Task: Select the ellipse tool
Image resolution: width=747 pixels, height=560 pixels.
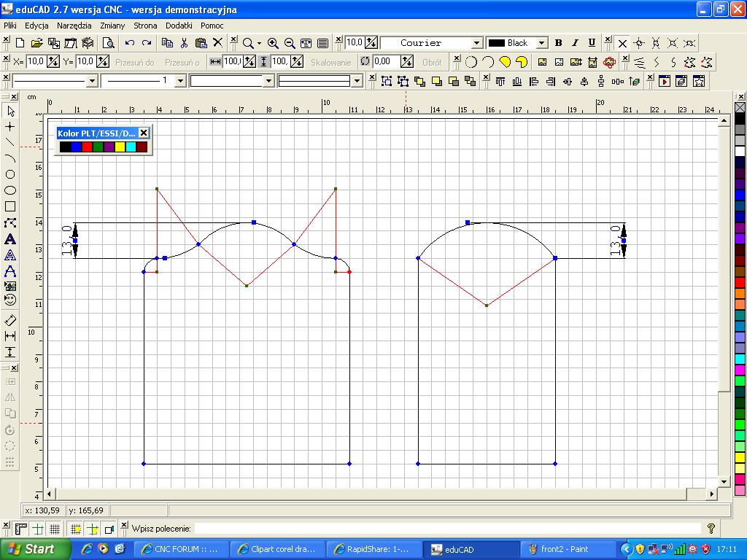Action: pos(10,190)
